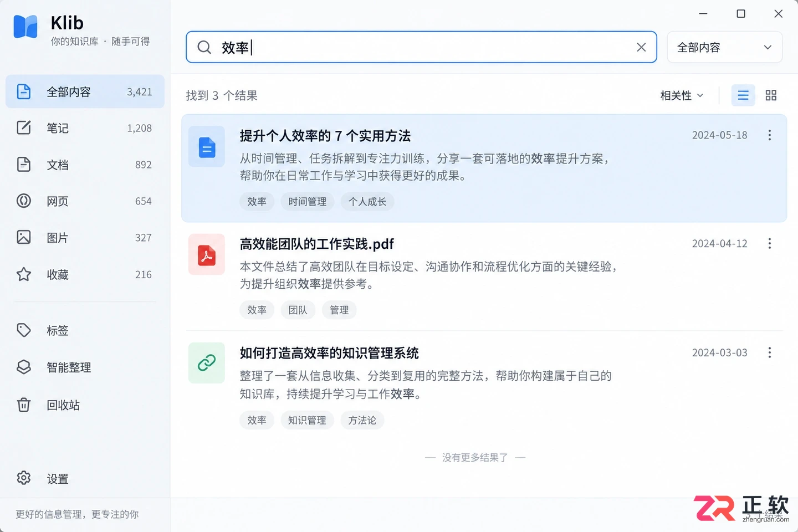The height and width of the screenshot is (532, 798).
Task: Click the 标签 tag icon
Action: pyautogui.click(x=24, y=330)
